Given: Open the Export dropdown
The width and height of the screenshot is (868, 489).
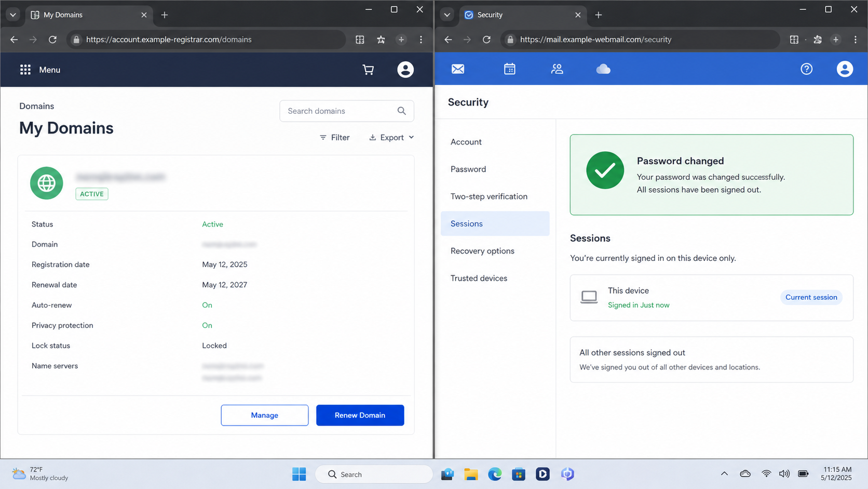Looking at the screenshot, I should click(x=391, y=137).
